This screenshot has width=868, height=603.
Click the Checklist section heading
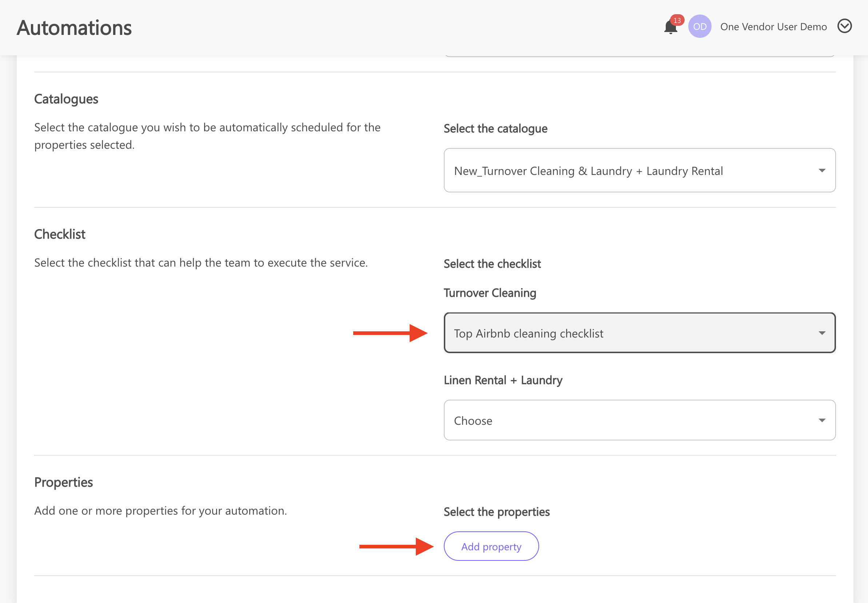coord(60,234)
